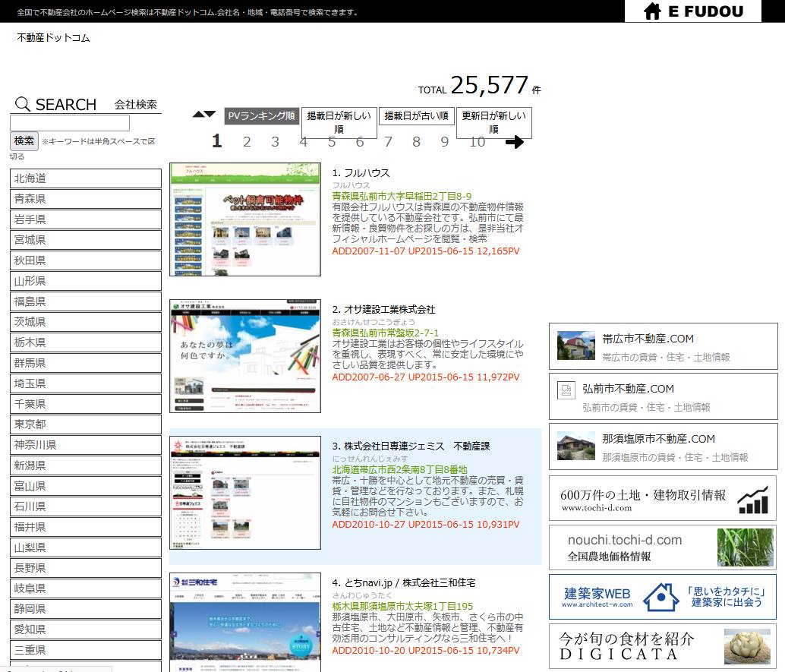
Task: Go to page 7
Action: point(388,142)
